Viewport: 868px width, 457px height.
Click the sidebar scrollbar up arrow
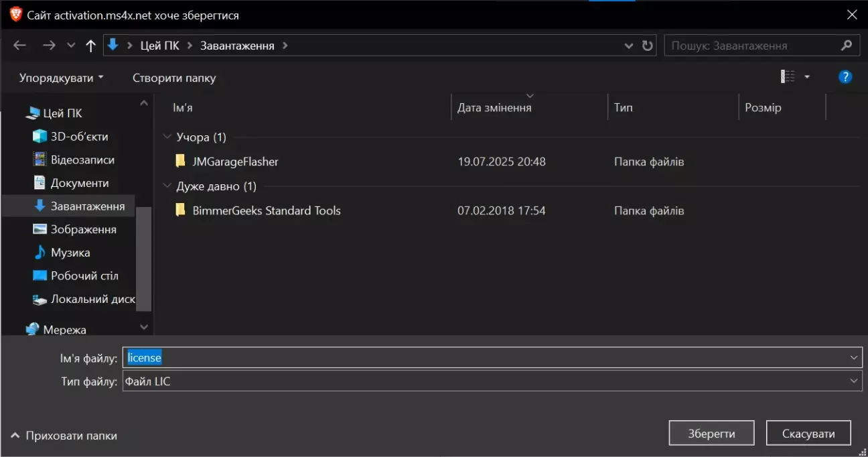click(x=144, y=103)
